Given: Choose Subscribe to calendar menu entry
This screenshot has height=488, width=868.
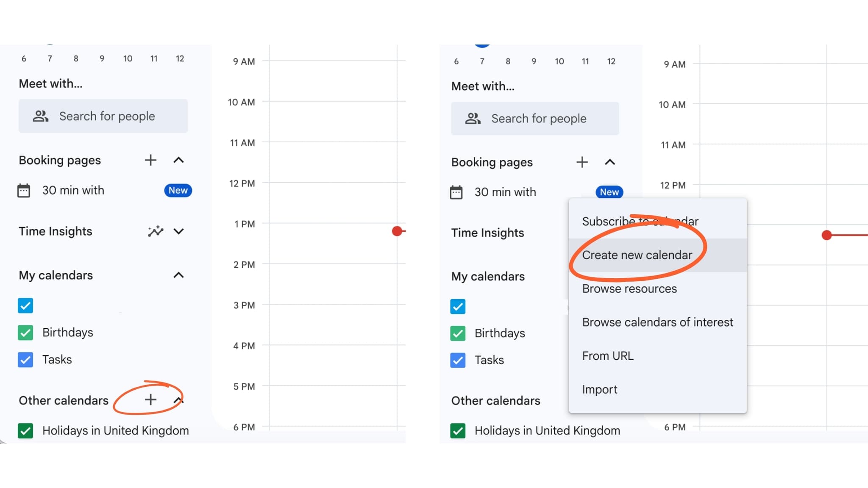Looking at the screenshot, I should pos(657,221).
